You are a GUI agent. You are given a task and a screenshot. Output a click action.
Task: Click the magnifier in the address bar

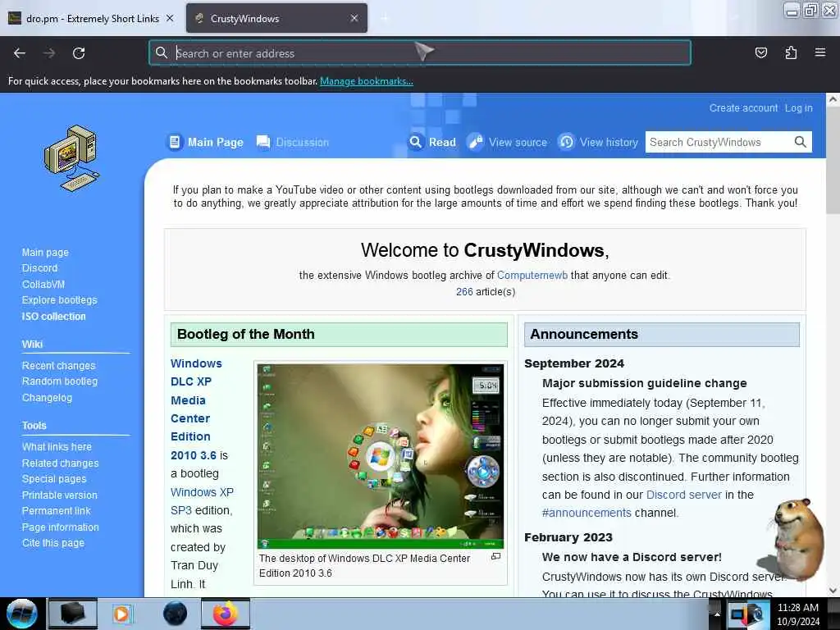pos(162,52)
